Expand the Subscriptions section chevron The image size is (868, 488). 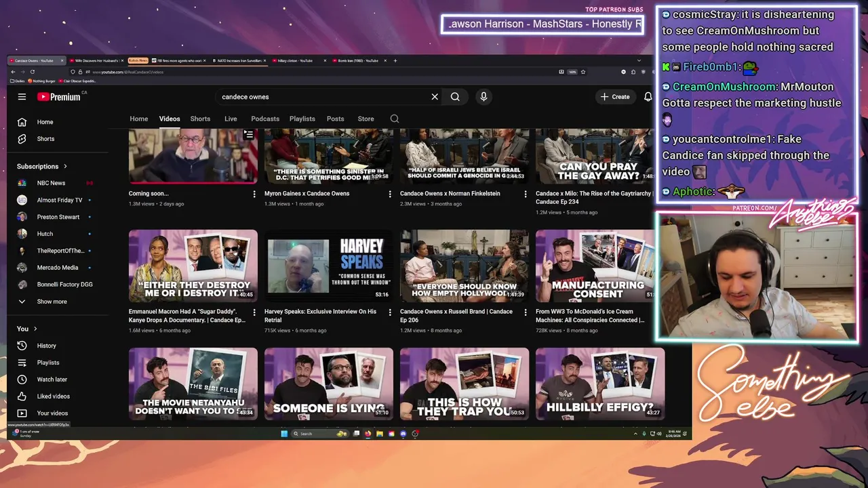(66, 166)
